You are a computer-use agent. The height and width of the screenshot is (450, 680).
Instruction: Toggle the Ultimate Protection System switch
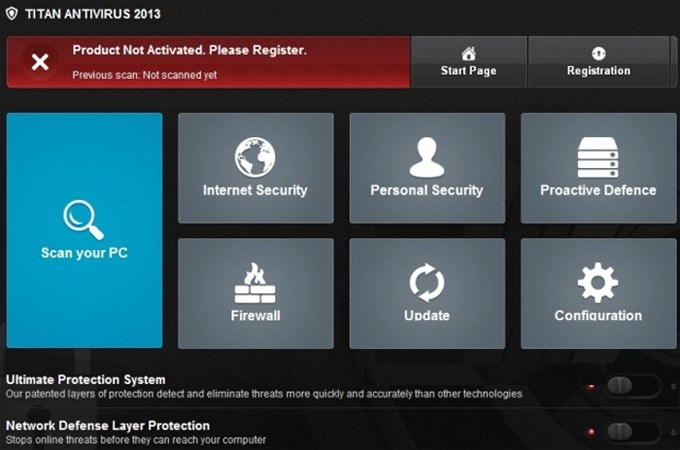[x=632, y=386]
